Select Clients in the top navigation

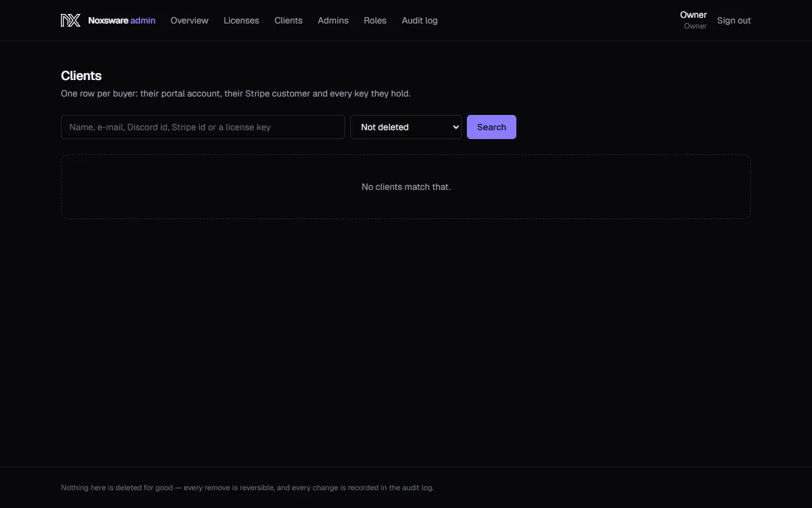point(288,20)
